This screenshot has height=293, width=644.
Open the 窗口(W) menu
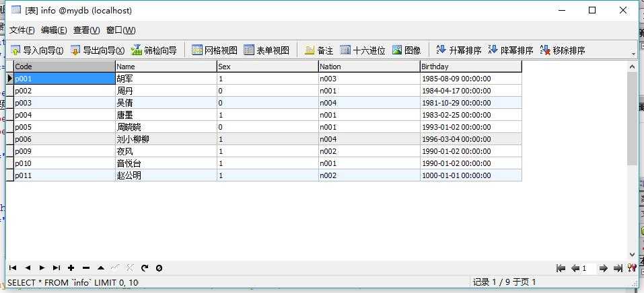point(120,30)
